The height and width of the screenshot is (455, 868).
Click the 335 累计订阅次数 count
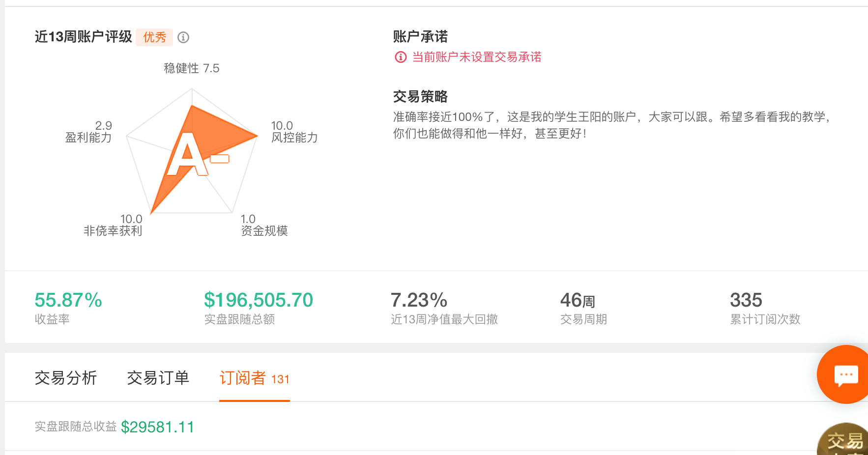coord(746,300)
